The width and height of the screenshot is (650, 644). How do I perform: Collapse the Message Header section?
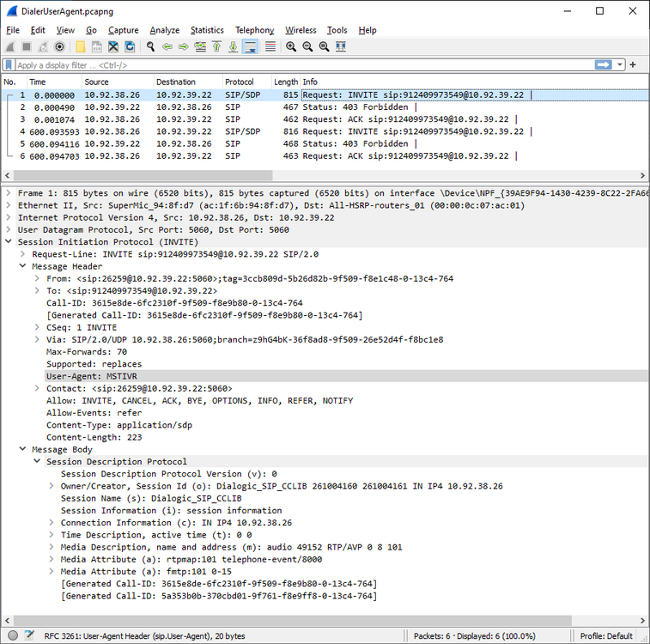point(24,266)
